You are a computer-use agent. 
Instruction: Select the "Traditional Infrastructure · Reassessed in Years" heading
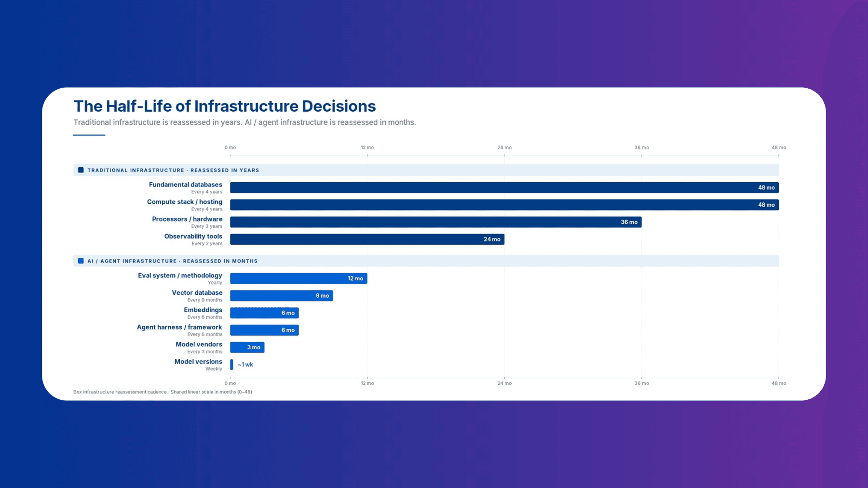tap(173, 170)
